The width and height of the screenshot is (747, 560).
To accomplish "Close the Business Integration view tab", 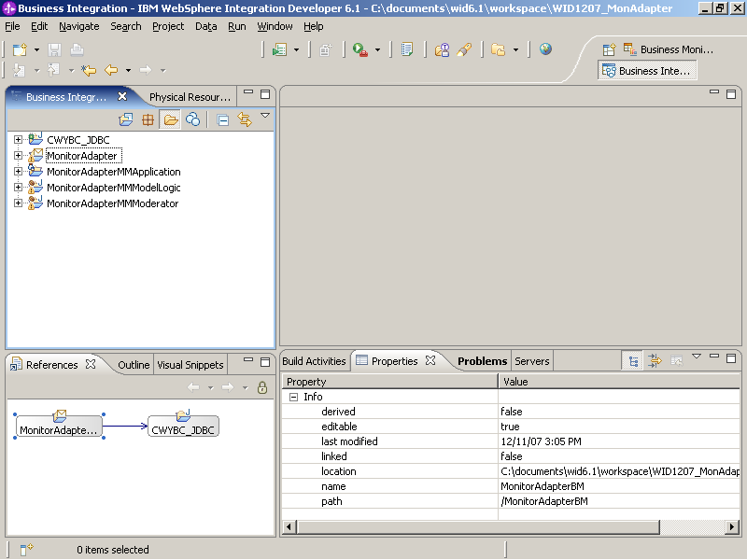I will pyautogui.click(x=122, y=97).
